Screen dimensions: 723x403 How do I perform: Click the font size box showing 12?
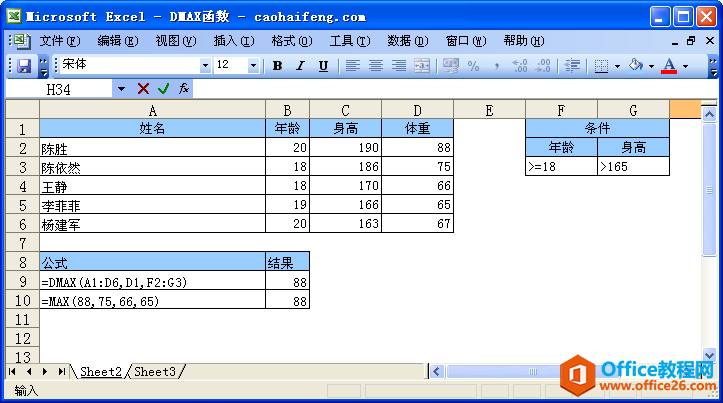pos(230,65)
